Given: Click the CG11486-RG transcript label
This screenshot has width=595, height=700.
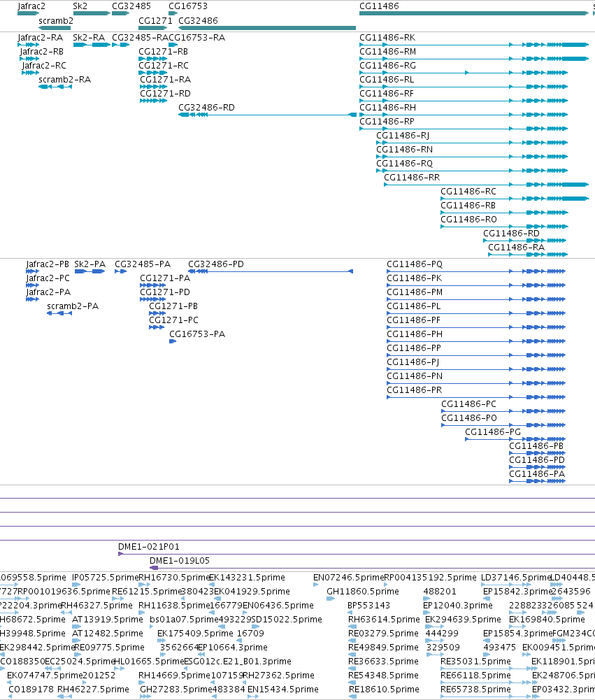Looking at the screenshot, I should pos(388,66).
